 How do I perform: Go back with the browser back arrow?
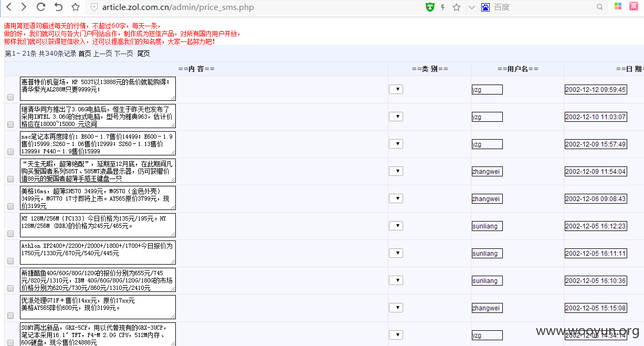9,7
